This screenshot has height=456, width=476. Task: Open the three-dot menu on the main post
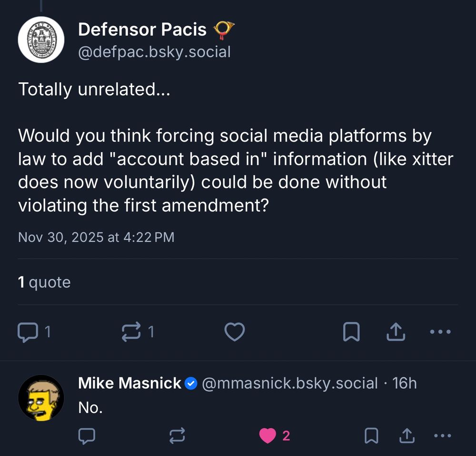tap(440, 332)
